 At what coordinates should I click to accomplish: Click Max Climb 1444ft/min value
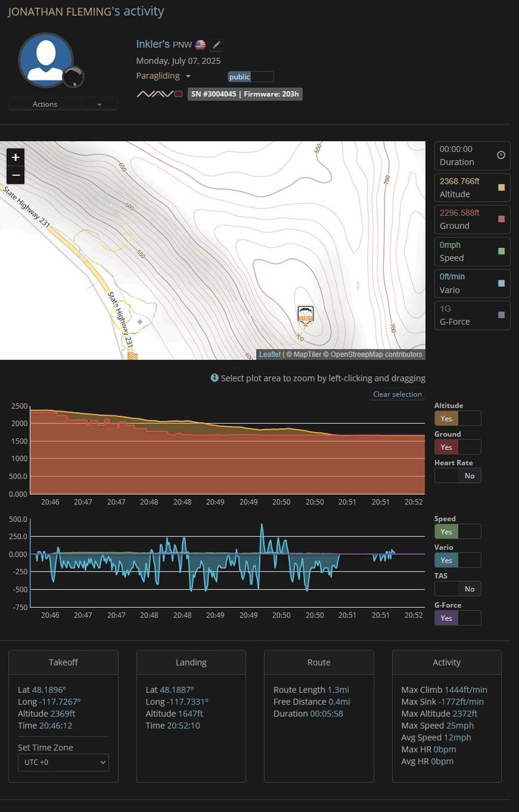click(x=466, y=690)
